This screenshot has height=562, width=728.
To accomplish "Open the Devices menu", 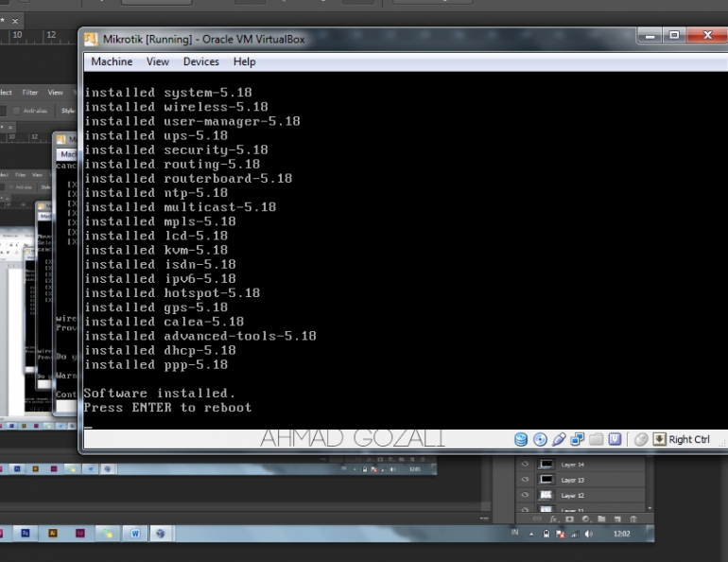I will click(x=200, y=61).
